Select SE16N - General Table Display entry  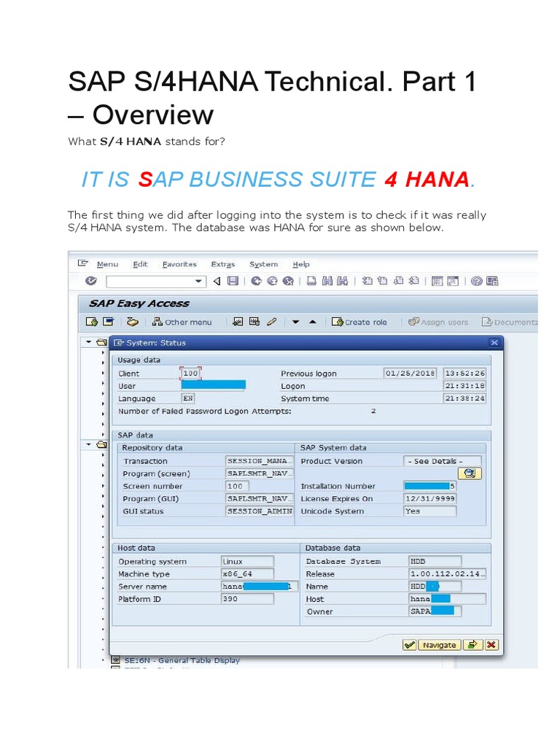pyautogui.click(x=182, y=660)
